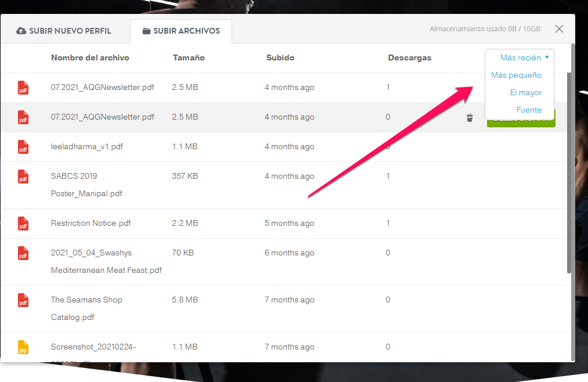Click the 6 months ago upload date
The height and width of the screenshot is (382, 588).
point(289,253)
